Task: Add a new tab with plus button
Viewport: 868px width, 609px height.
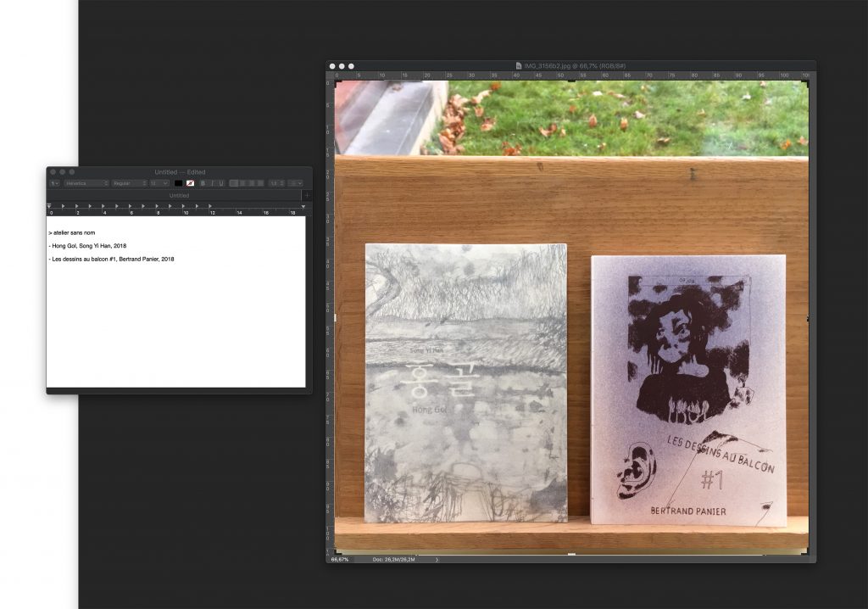Action: coord(307,195)
